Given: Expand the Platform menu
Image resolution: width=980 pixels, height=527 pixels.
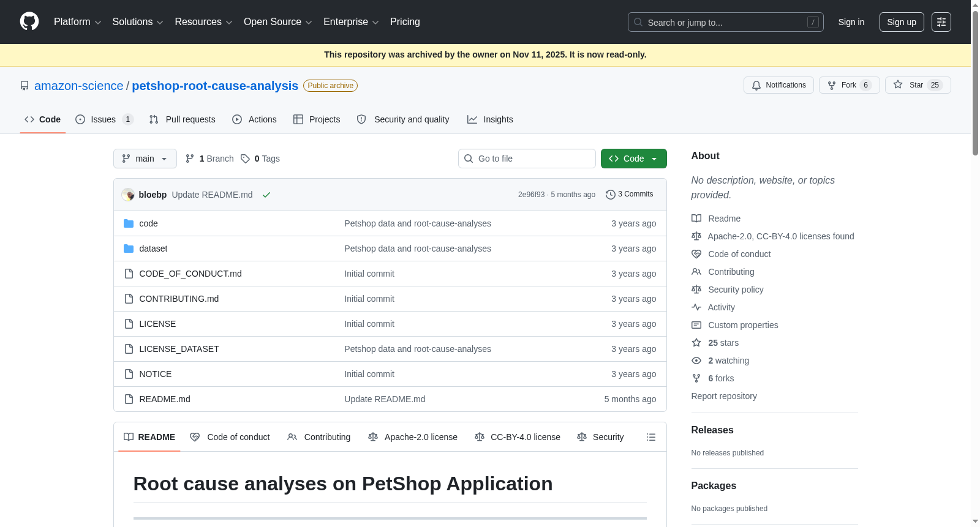Looking at the screenshot, I should pyautogui.click(x=78, y=22).
